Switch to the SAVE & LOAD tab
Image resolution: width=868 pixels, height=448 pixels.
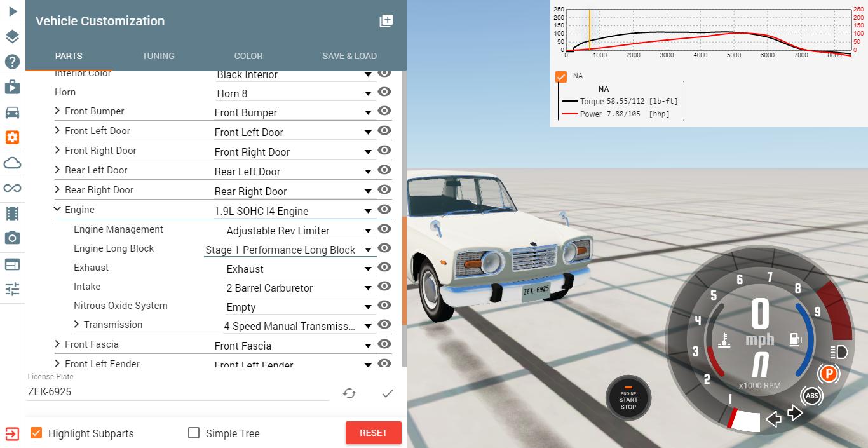pyautogui.click(x=349, y=56)
